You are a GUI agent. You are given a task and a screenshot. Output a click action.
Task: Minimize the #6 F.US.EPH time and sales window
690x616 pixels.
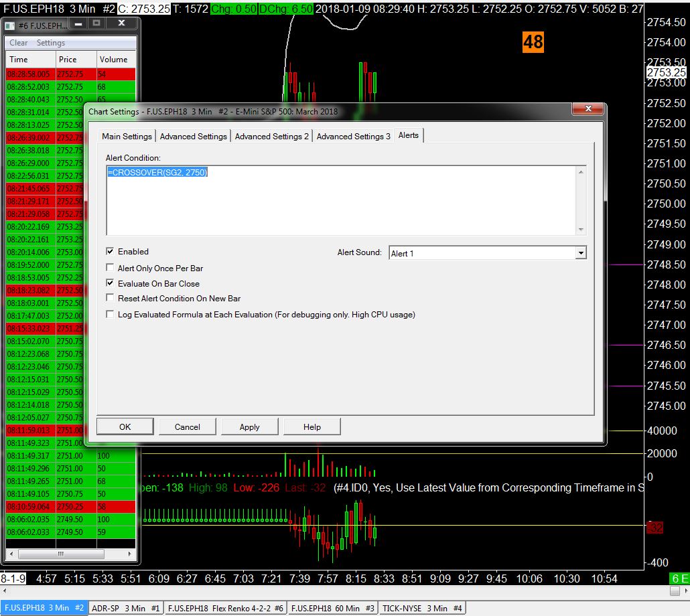tap(78, 23)
